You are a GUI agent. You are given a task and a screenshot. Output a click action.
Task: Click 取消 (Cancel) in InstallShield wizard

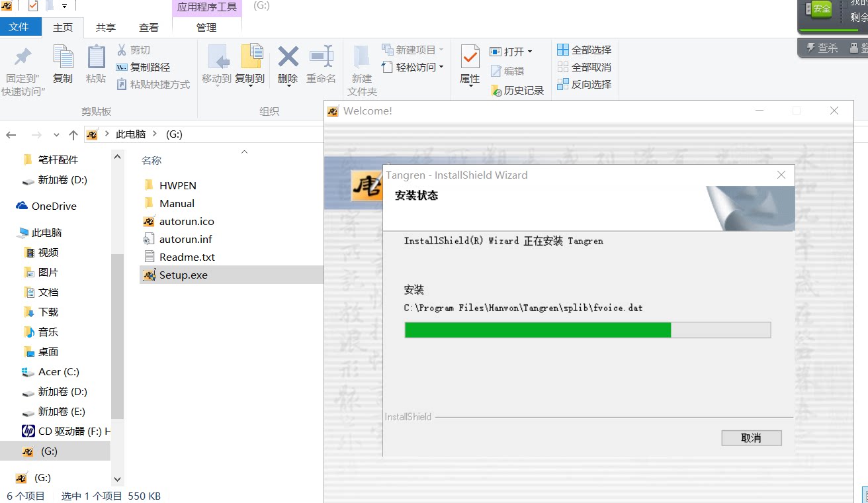click(x=752, y=437)
